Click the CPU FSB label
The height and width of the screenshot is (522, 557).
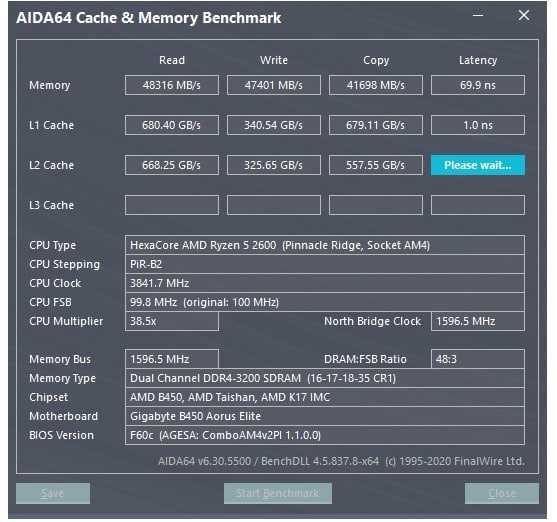[x=50, y=302]
